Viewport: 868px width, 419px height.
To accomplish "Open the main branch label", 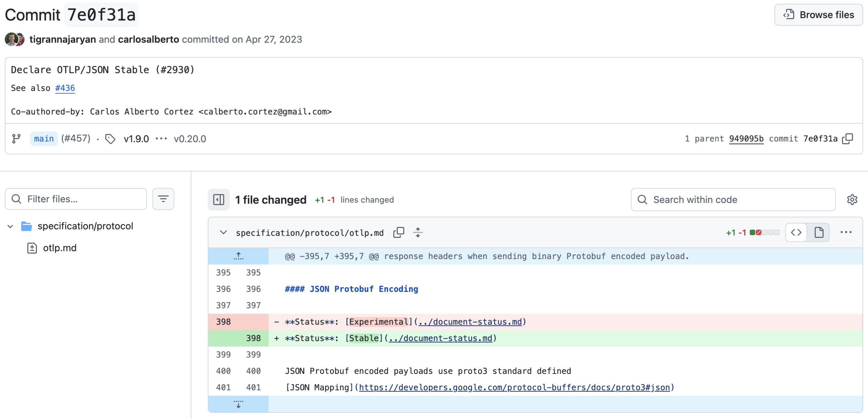I will coord(44,139).
